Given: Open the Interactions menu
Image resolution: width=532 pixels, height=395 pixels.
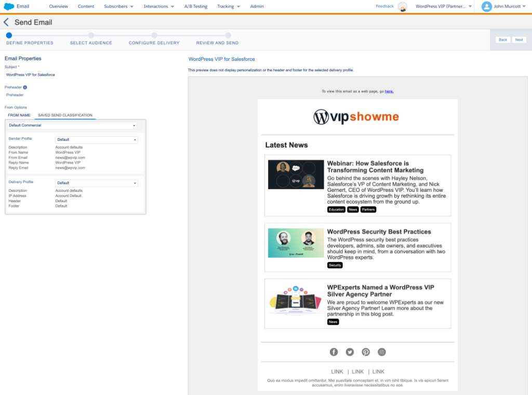Looking at the screenshot, I should pos(159,6).
